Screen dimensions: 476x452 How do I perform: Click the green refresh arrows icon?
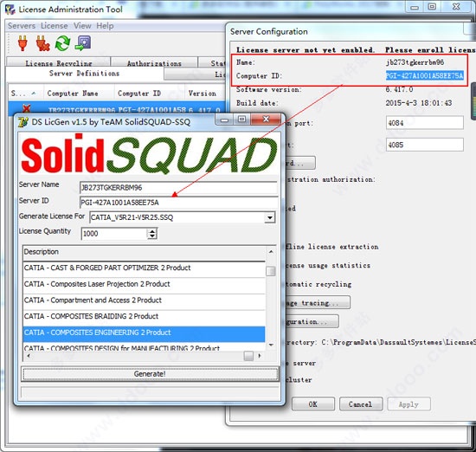tap(63, 43)
